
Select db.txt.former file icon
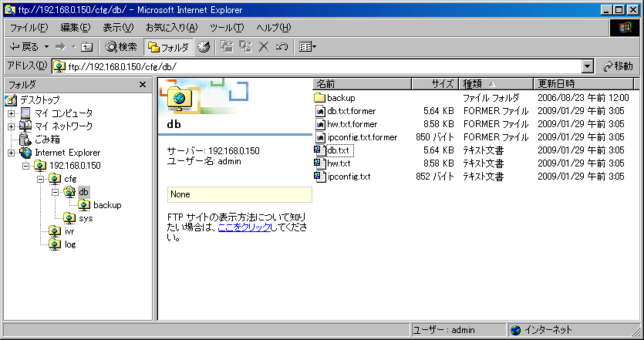point(320,111)
